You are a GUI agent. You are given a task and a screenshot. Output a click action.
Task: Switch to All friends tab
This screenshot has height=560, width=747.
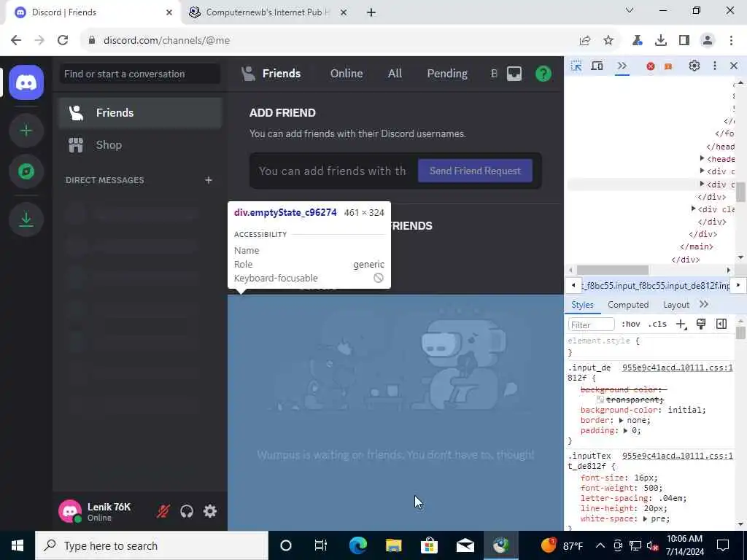395,74
